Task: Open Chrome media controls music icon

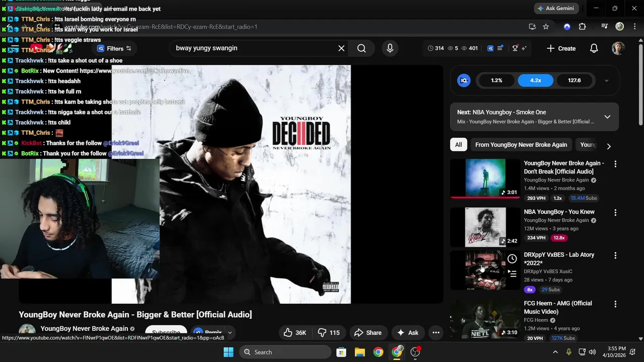Action: [x=604, y=27]
